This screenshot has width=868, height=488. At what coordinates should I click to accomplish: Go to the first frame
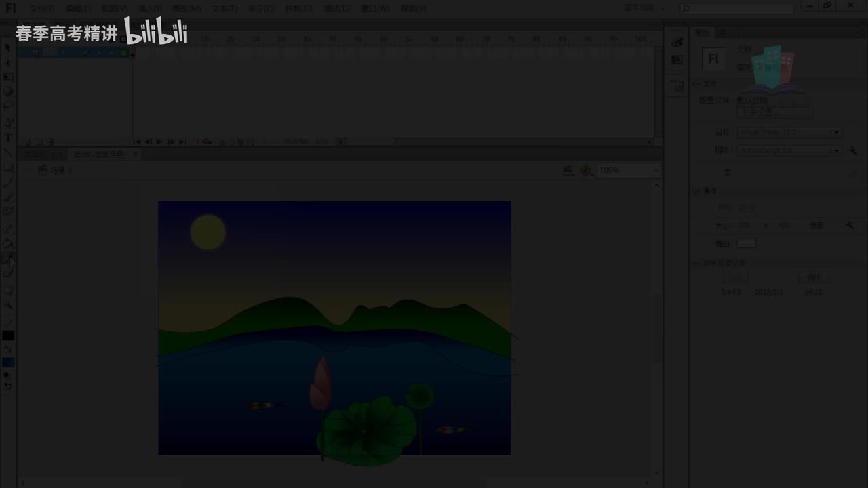click(x=137, y=142)
